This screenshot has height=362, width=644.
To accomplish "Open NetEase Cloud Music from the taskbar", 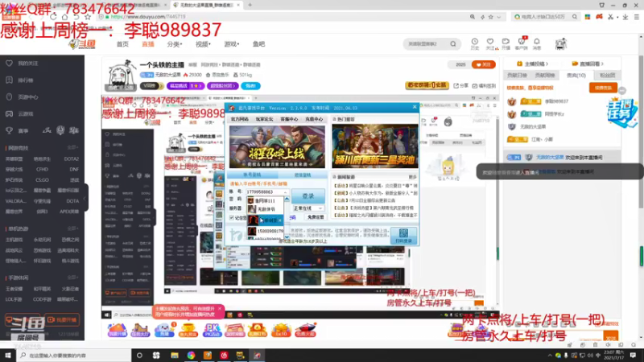I will [224, 356].
